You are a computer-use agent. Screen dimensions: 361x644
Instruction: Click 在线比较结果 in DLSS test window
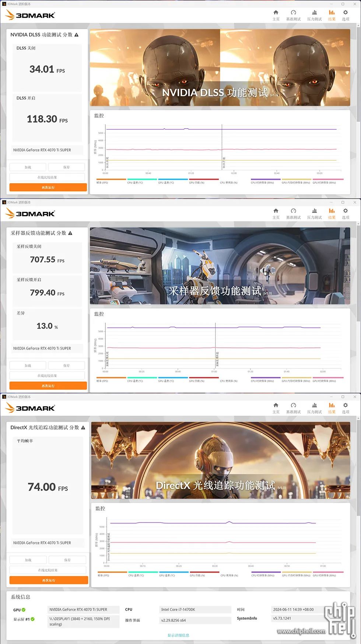click(x=47, y=177)
